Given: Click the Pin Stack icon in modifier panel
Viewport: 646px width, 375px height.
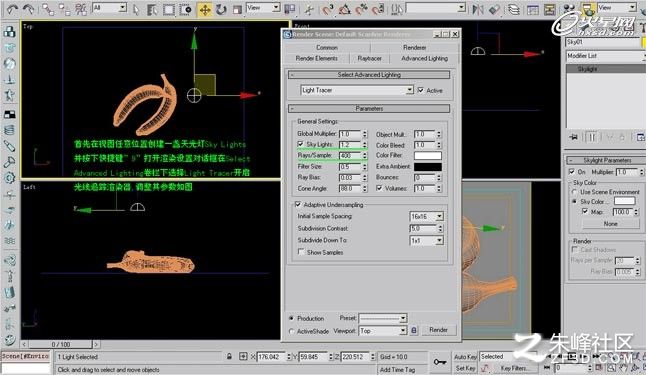Looking at the screenshot, I should click(573, 137).
